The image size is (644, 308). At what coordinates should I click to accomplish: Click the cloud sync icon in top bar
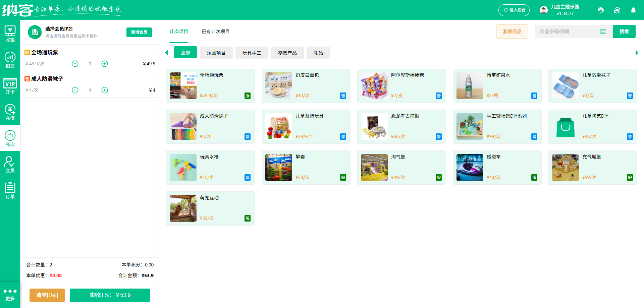click(617, 10)
